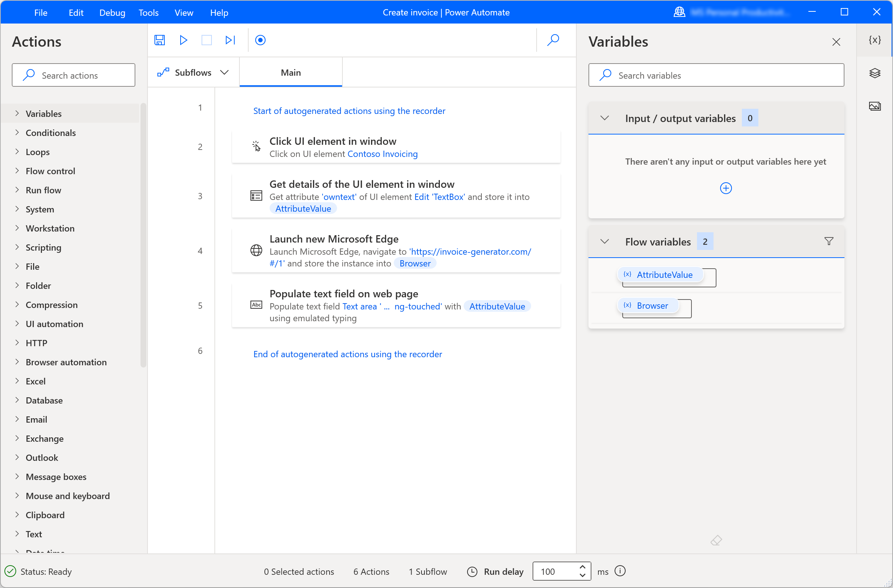Viewport: 893px width, 588px height.
Task: Click the Run flow icon
Action: 184,40
